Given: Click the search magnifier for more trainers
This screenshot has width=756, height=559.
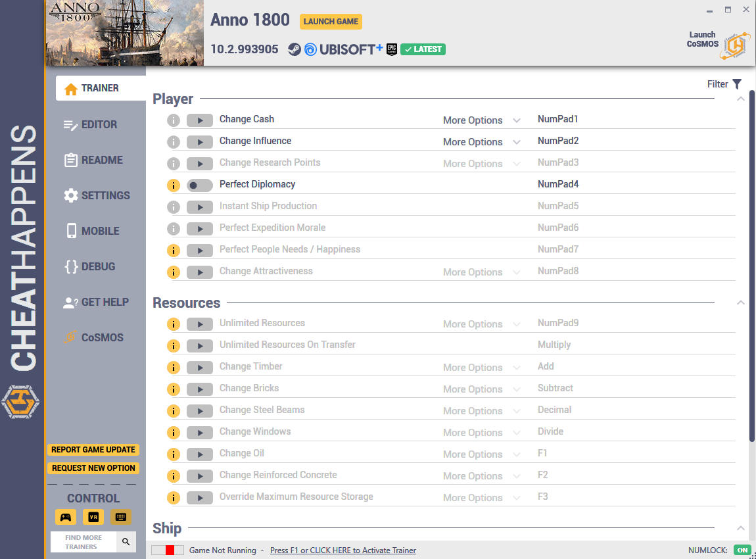Looking at the screenshot, I should click(126, 542).
